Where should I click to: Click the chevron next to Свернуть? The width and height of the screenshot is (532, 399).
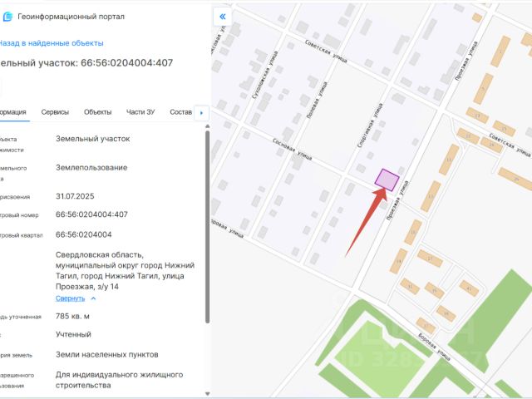click(x=93, y=298)
